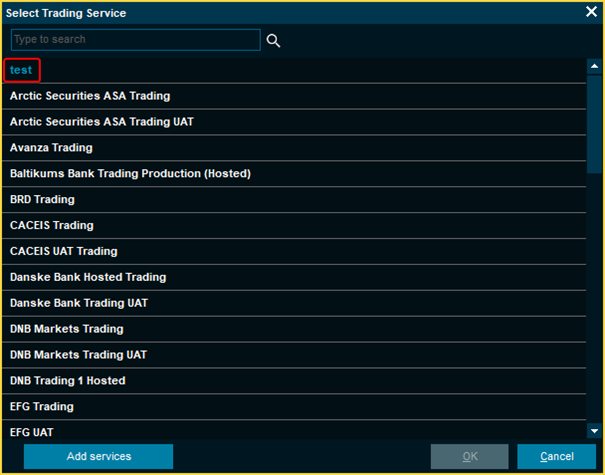Viewport: 605px width, 475px height.
Task: Choose Danske Bank Trading UAT
Action: (x=294, y=303)
